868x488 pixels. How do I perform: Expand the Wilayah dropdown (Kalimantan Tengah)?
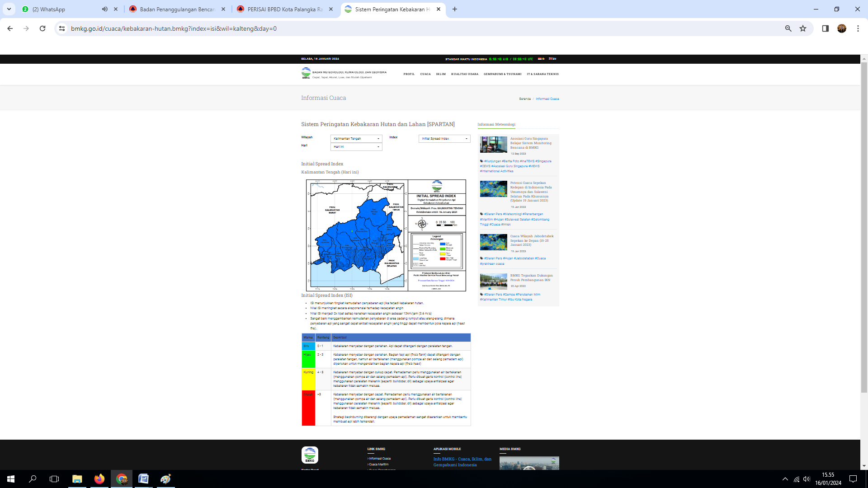point(356,139)
